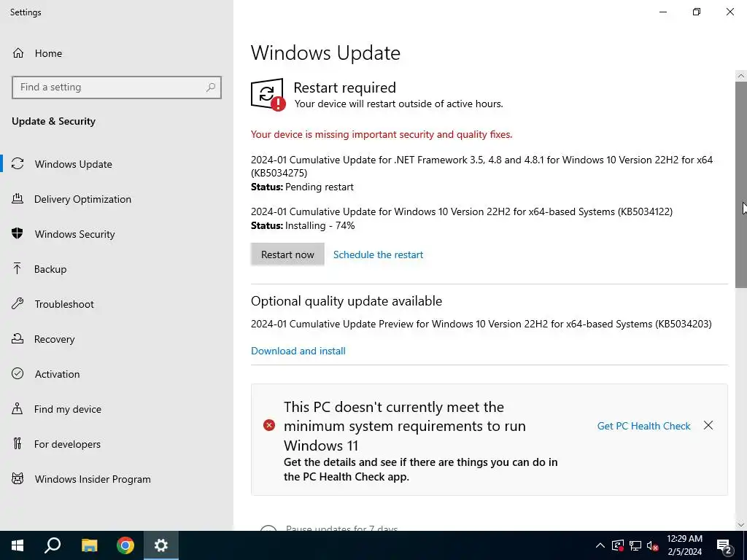Click the vertical scrollbar thumb
The image size is (747, 560).
(741, 184)
